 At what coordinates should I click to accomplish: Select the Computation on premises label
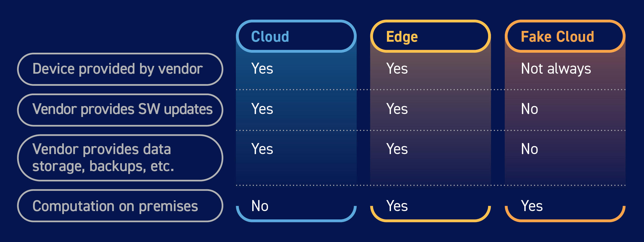pos(120,206)
